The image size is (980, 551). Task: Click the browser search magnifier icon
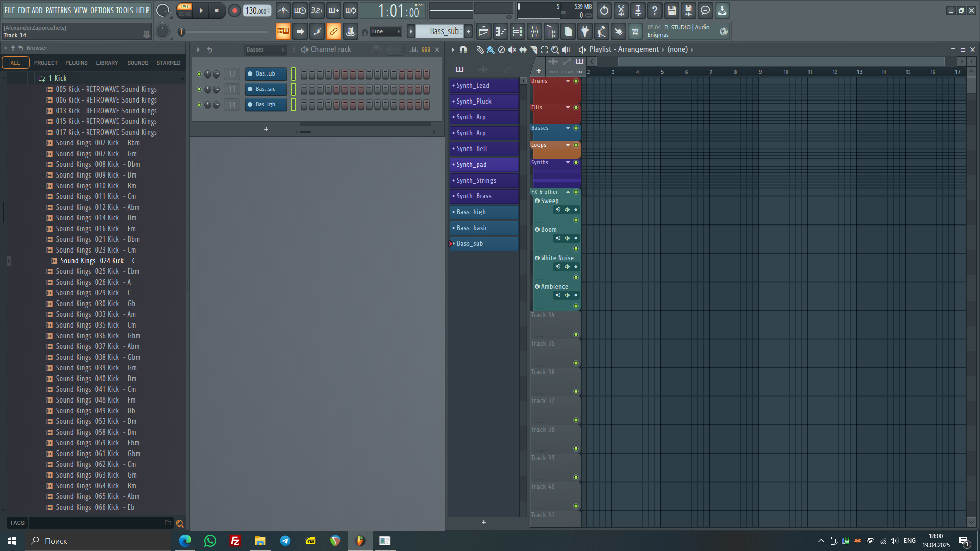[180, 523]
